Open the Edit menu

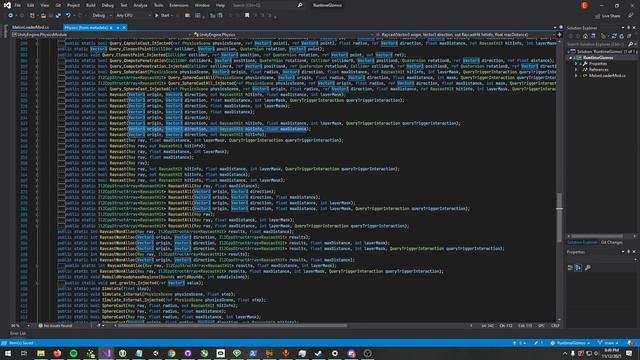(x=31, y=5)
